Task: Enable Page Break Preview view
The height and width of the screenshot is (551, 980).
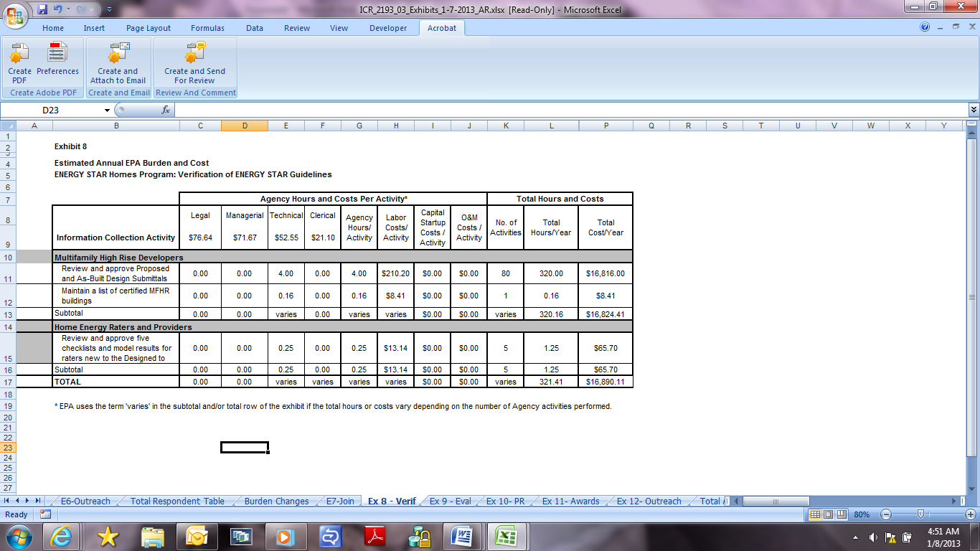Action: (842, 514)
